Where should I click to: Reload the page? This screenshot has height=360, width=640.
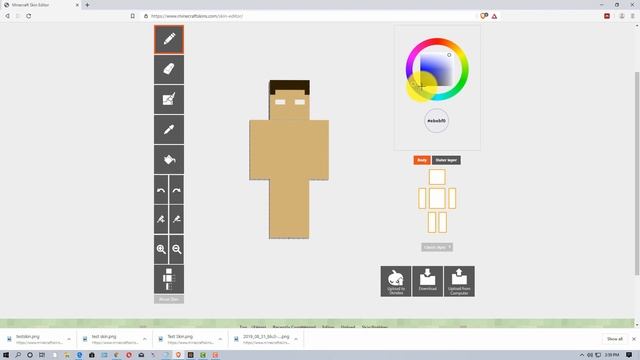[29, 16]
